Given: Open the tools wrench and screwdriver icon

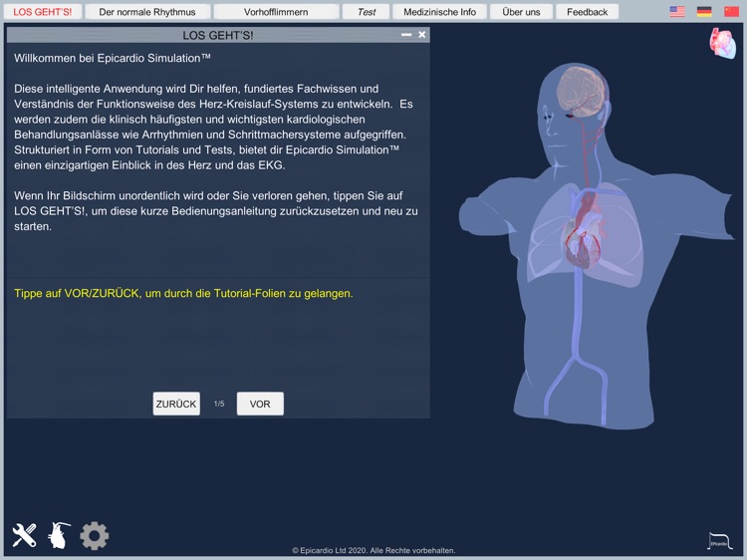Looking at the screenshot, I should 24,535.
